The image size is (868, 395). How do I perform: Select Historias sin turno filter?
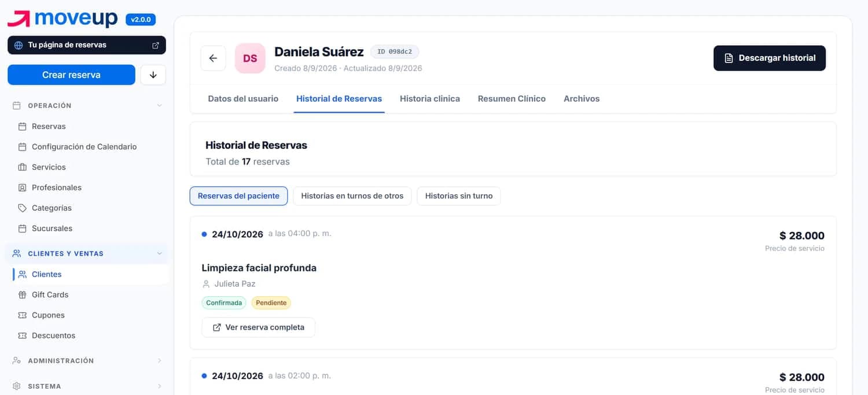point(459,196)
